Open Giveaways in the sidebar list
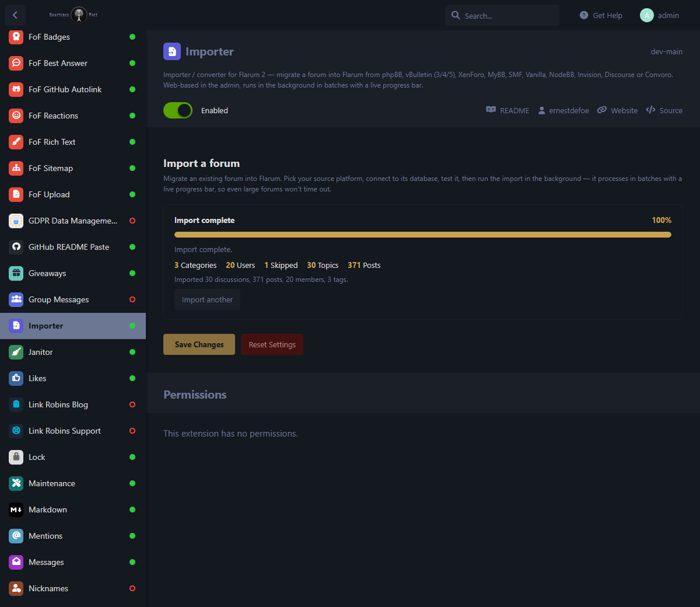Image resolution: width=700 pixels, height=607 pixels. [73, 273]
